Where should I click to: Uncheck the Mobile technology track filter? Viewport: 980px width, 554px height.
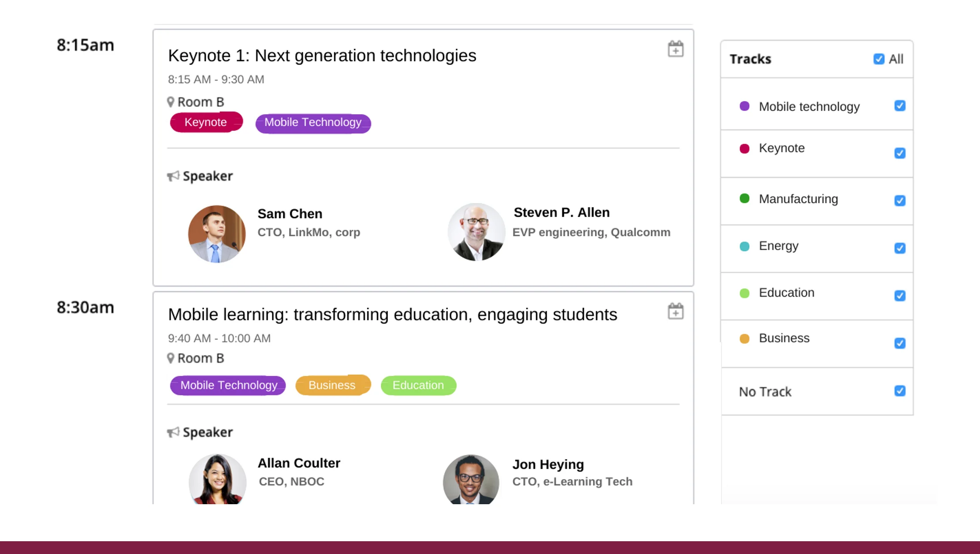pos(900,106)
